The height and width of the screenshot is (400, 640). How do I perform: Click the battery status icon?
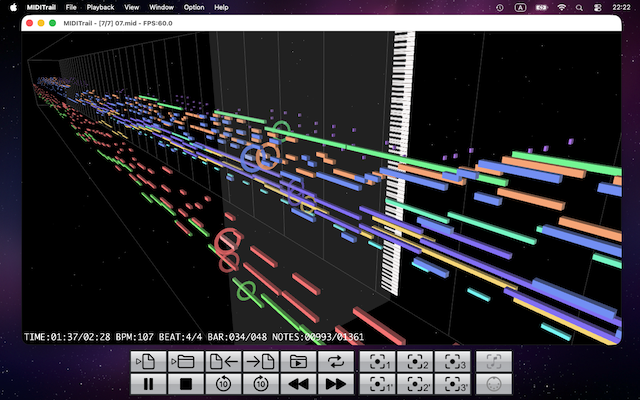[542, 7]
